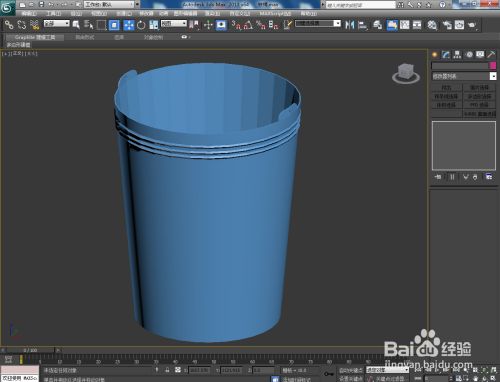500x382 pixels.
Task: Click the Auto Key button
Action: [x=351, y=370]
